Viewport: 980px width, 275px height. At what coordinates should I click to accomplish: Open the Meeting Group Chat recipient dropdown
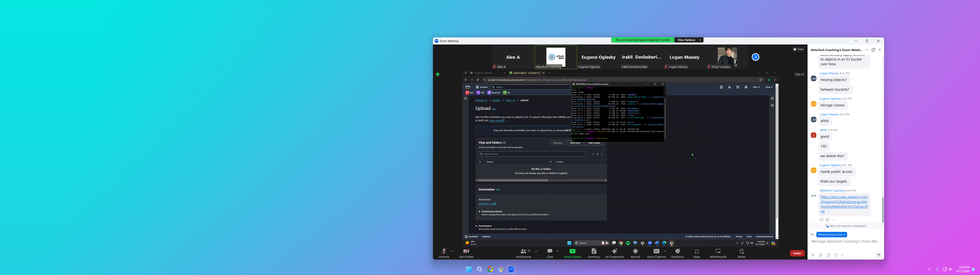[832, 235]
